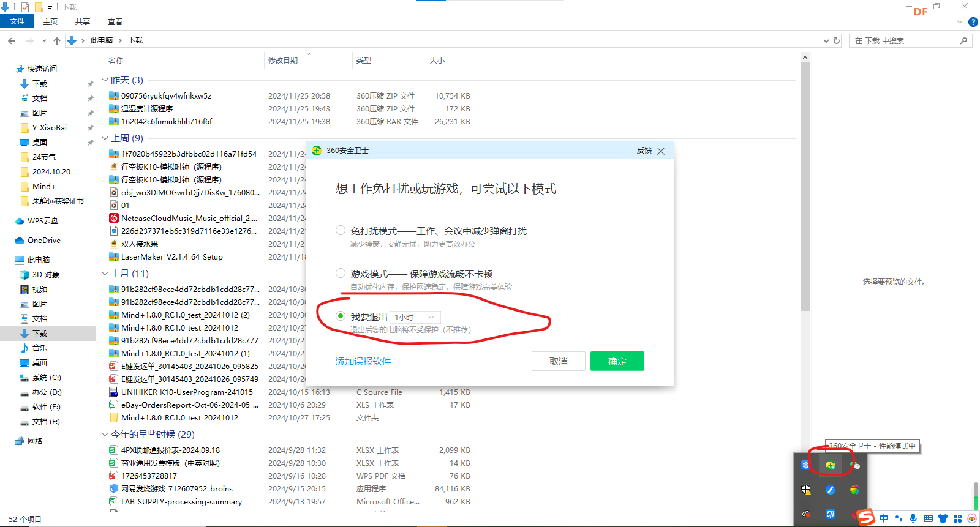This screenshot has height=527, width=980.
Task: Click Sogou punctuation mode icon
Action: (899, 518)
